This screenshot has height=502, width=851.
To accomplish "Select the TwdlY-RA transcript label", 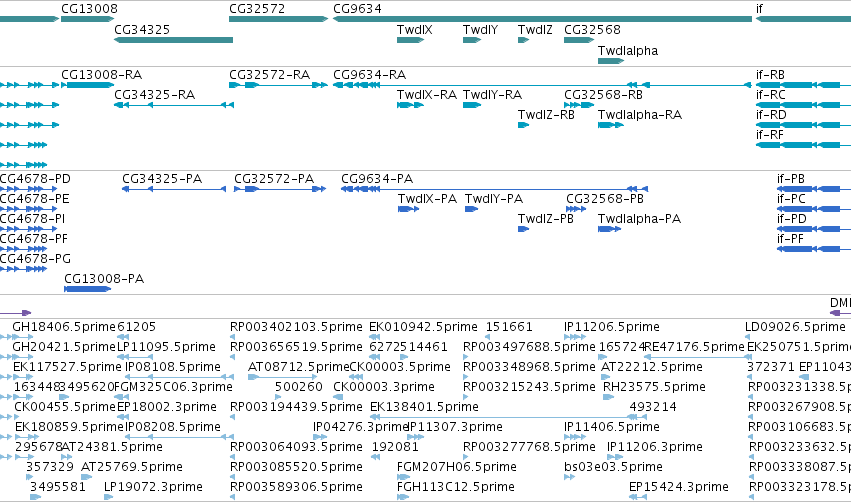I will (492, 94).
